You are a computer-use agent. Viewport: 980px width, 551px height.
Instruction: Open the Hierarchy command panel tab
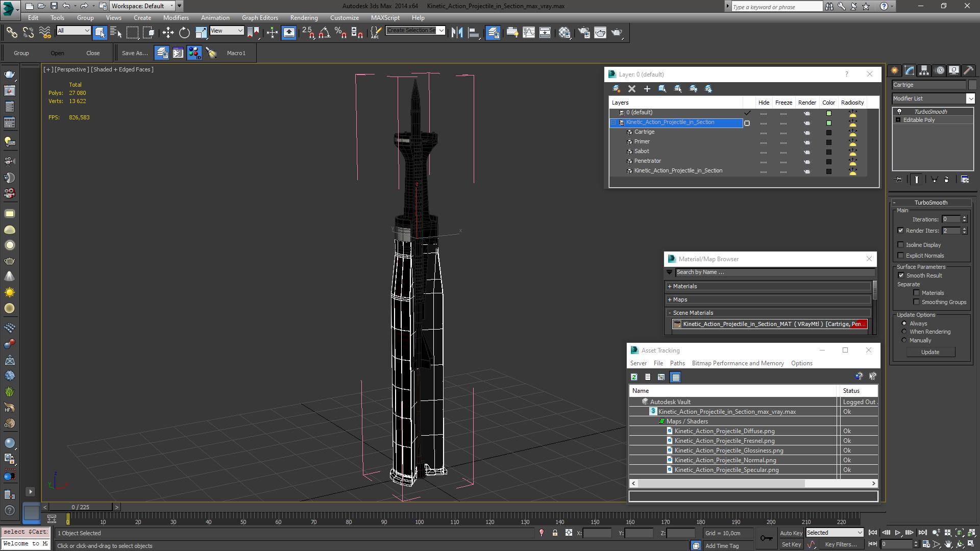pos(924,70)
